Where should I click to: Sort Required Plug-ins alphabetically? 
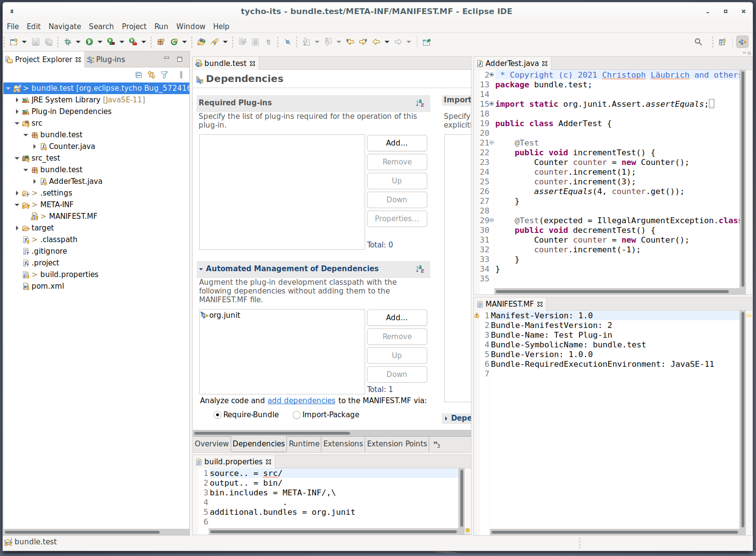pyautogui.click(x=420, y=103)
